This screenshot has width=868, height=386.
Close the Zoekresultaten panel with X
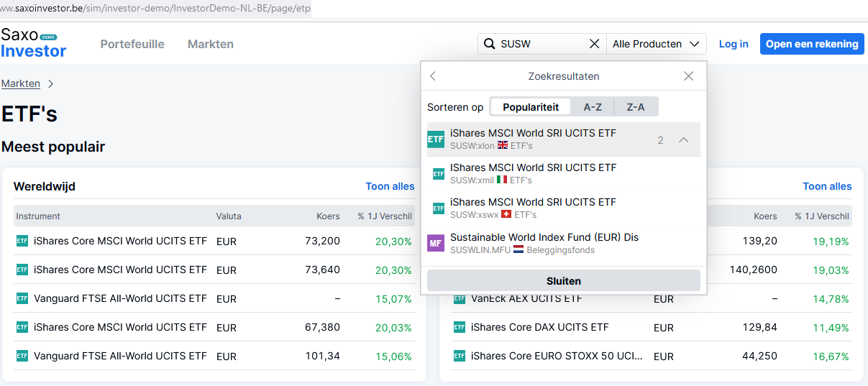point(688,76)
